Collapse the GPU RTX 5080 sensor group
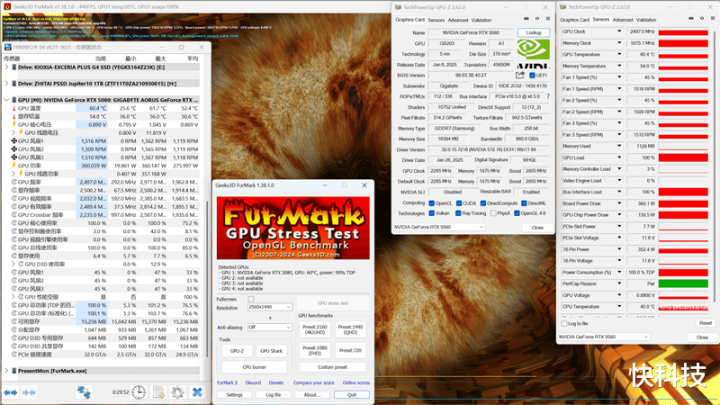The height and width of the screenshot is (405, 720). point(6,100)
